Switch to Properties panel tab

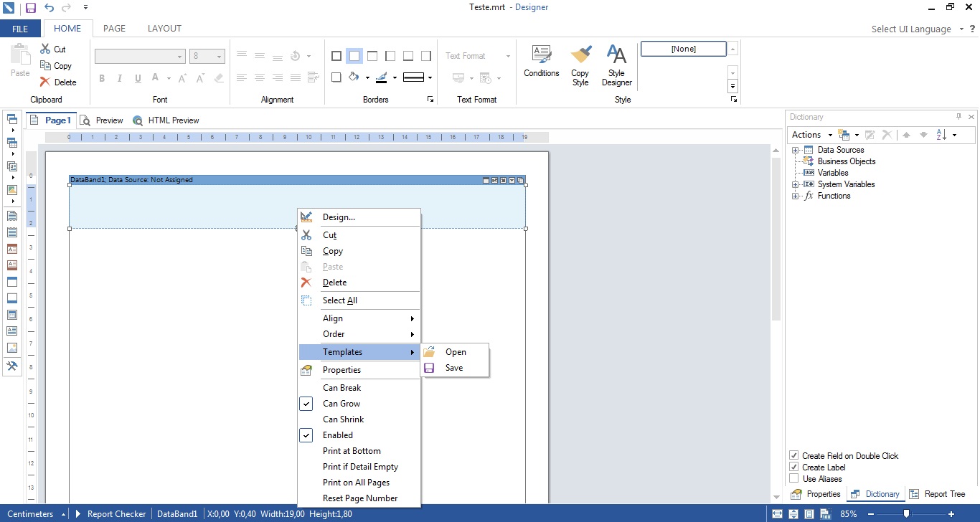(x=816, y=494)
